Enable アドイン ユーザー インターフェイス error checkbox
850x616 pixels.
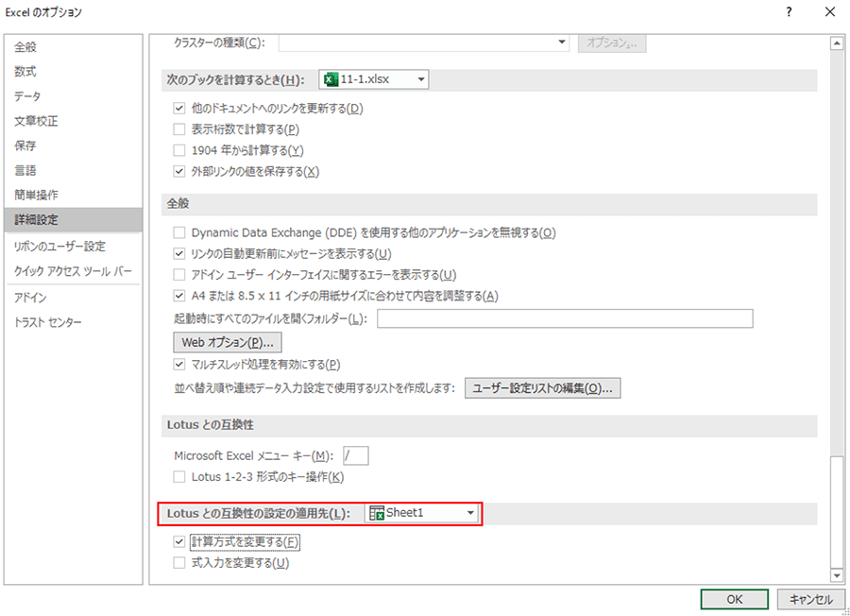pyautogui.click(x=178, y=275)
